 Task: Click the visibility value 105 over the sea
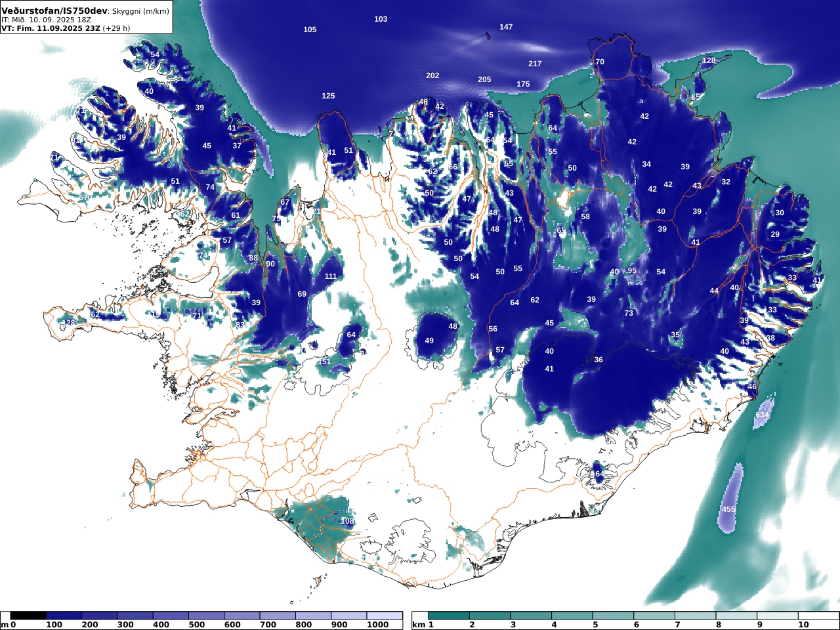coord(310,30)
